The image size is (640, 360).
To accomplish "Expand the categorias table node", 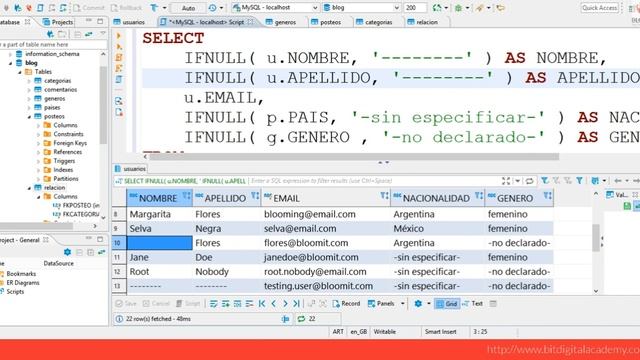I will (29, 81).
